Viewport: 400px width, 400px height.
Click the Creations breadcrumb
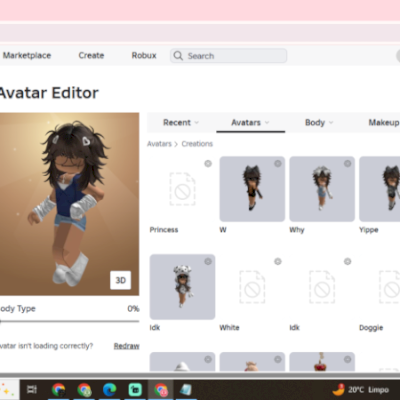click(x=197, y=144)
